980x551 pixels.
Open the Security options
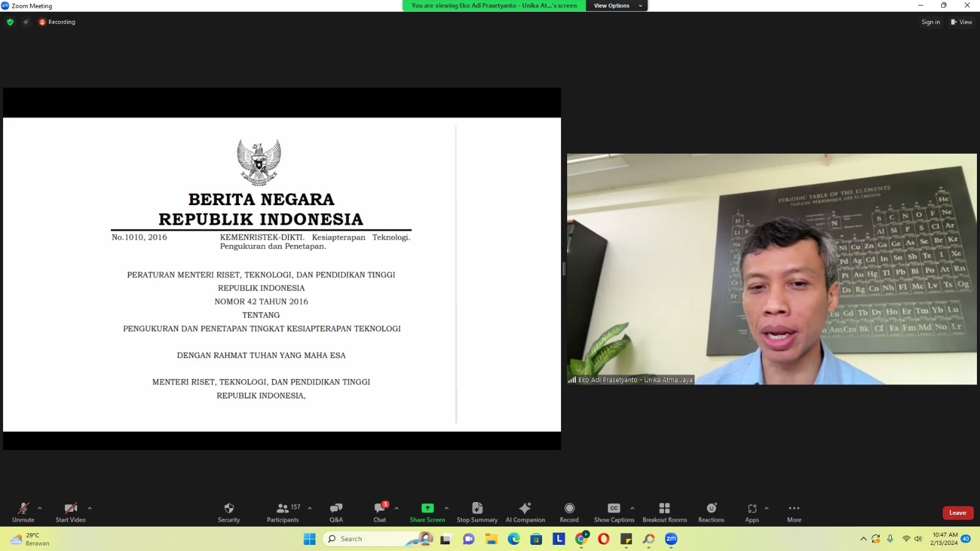coord(228,512)
